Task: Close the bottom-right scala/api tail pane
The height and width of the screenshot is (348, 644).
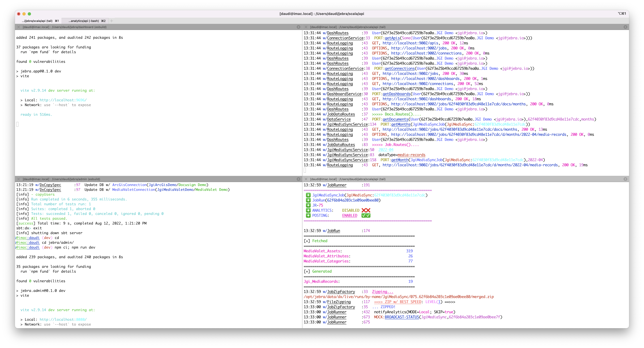Action: click(306, 179)
